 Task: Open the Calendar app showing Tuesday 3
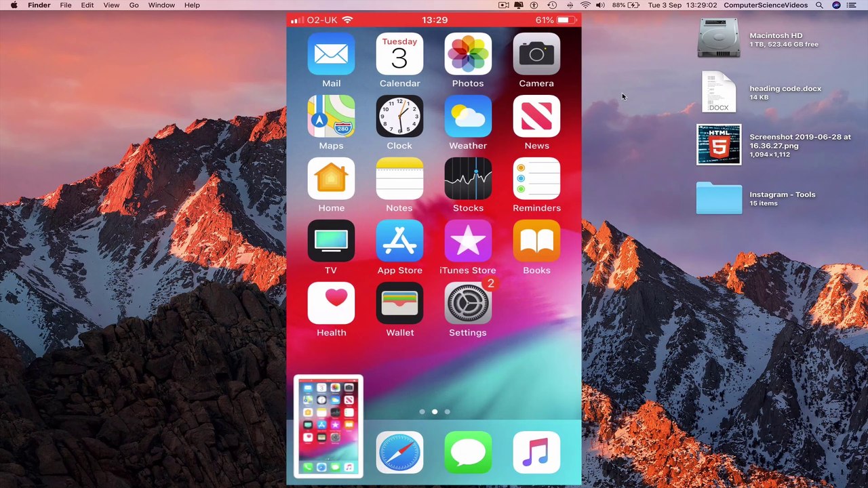399,54
